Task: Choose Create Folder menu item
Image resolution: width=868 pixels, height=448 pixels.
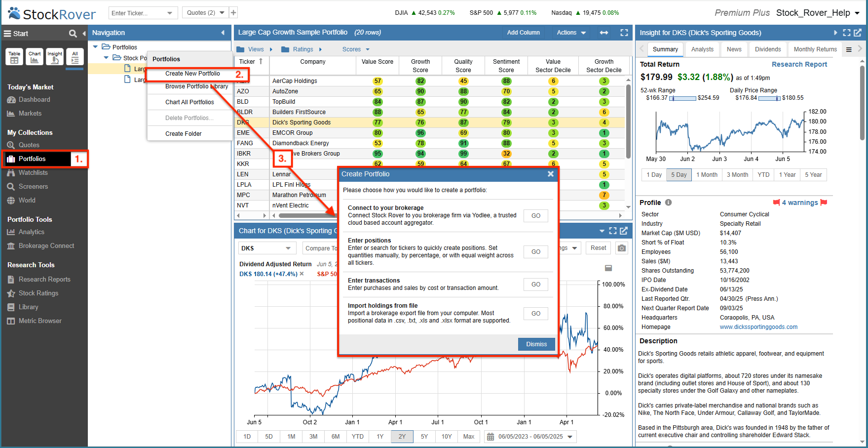Action: 184,134
